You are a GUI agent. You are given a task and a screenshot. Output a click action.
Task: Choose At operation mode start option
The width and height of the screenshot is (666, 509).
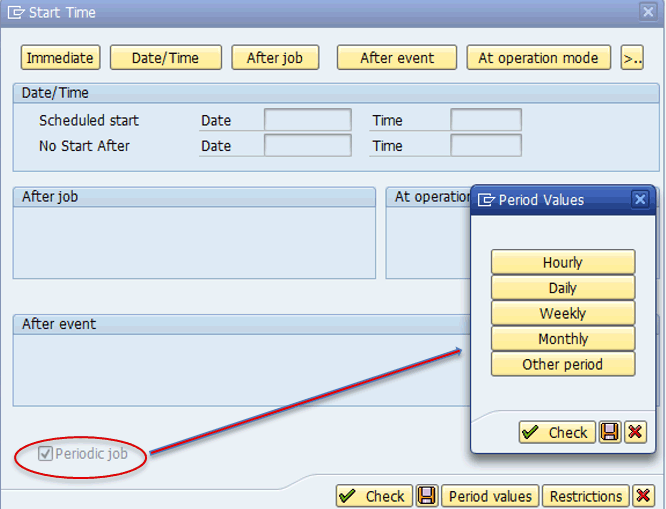point(539,57)
